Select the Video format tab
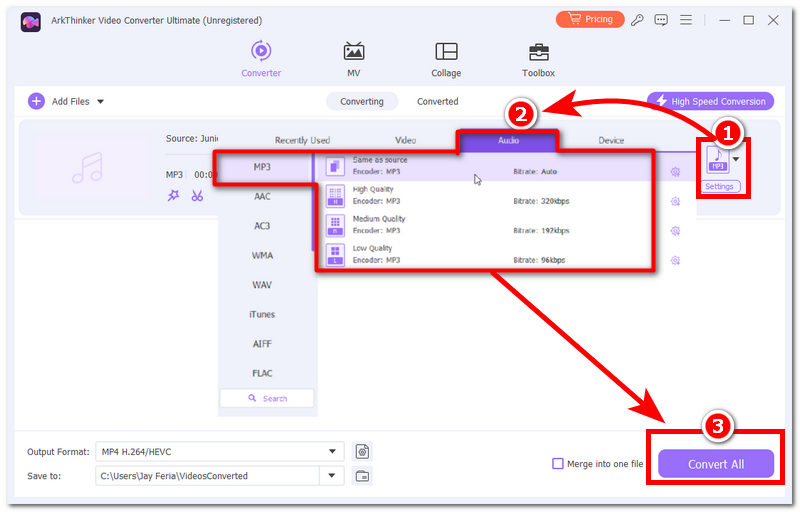The image size is (800, 512). click(x=405, y=140)
